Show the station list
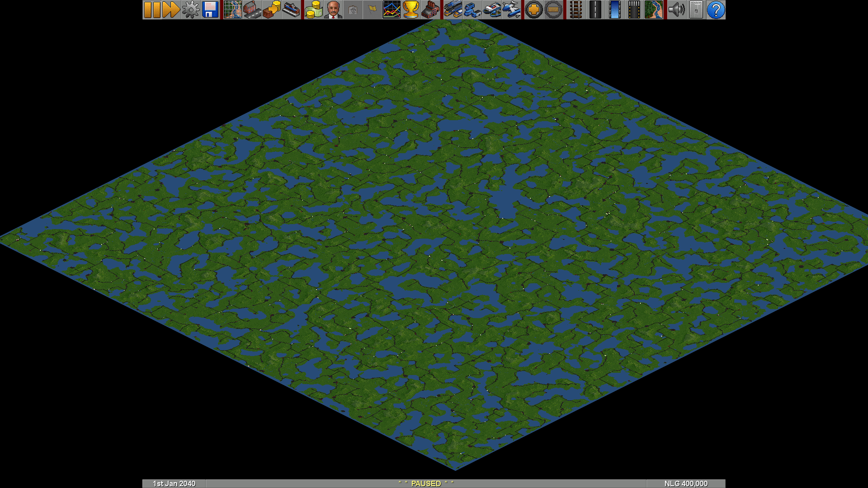This screenshot has width=868, height=488. 291,9
